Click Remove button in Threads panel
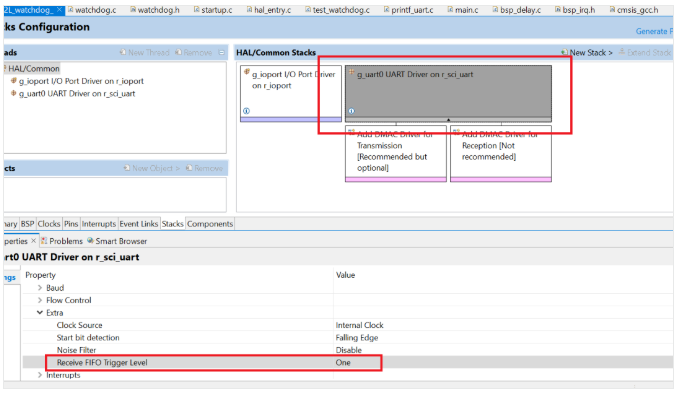 click(x=193, y=52)
